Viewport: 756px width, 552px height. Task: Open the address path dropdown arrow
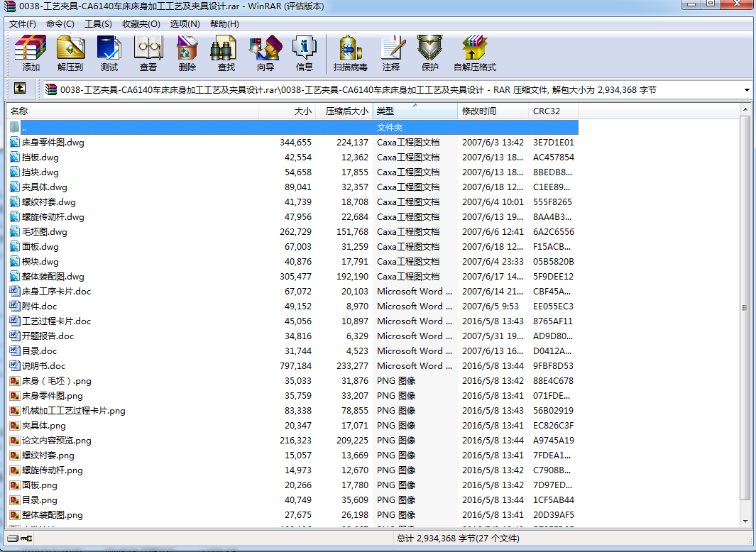[x=746, y=89]
